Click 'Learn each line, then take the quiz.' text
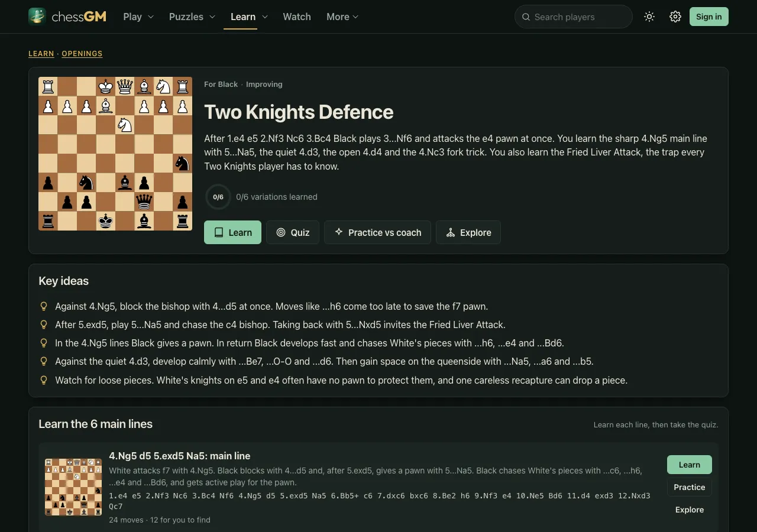The height and width of the screenshot is (532, 757). pyautogui.click(x=656, y=425)
